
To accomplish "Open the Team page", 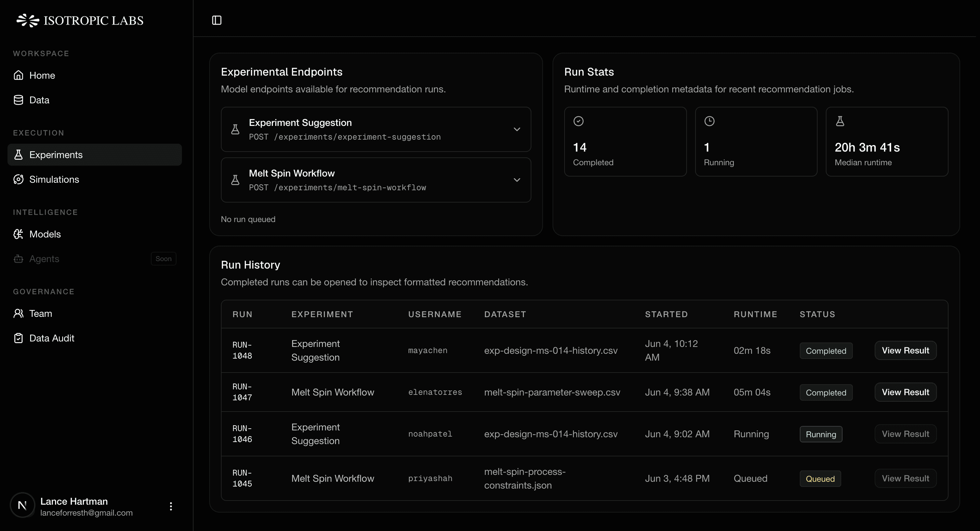I will [x=95, y=314].
